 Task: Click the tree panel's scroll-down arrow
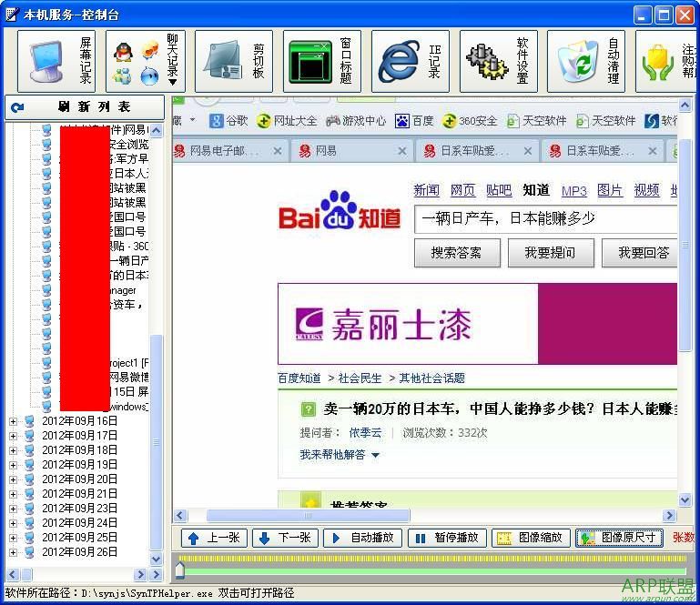click(156, 559)
